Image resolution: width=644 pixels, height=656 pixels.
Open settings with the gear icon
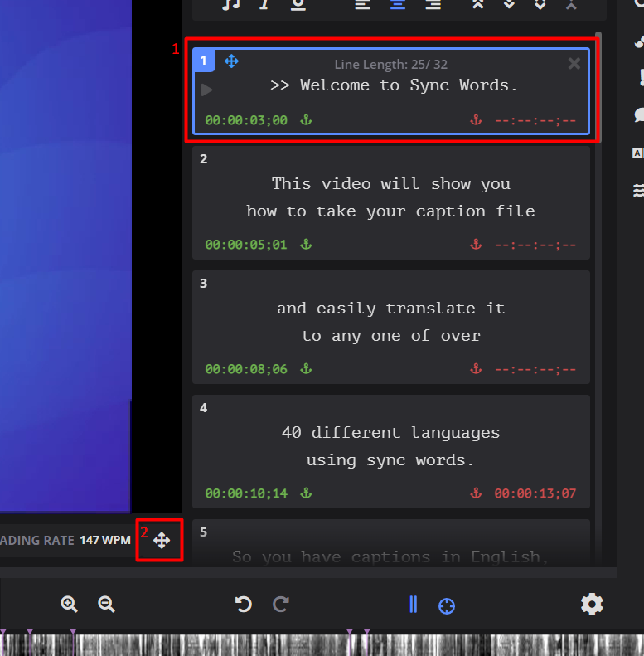(592, 605)
